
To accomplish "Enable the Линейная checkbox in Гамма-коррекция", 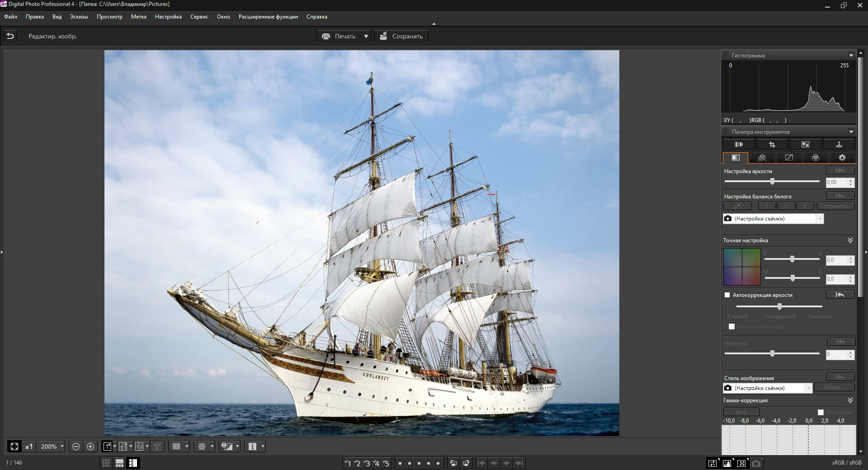I will [821, 412].
